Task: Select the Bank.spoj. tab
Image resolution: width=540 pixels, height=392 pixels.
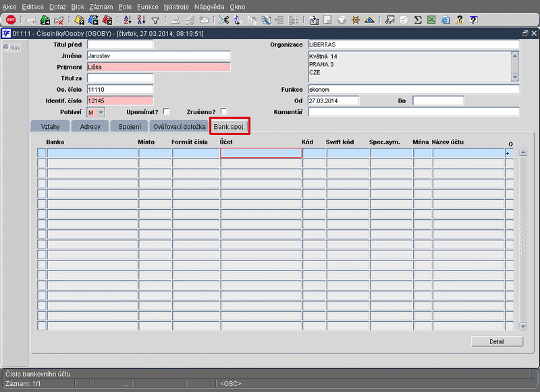Action: (230, 126)
